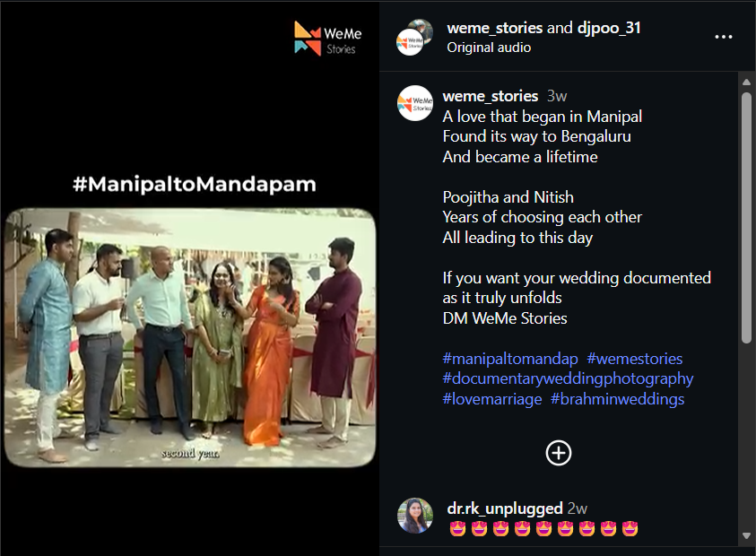
Task: Click the reel video to pause playback
Action: (x=190, y=337)
